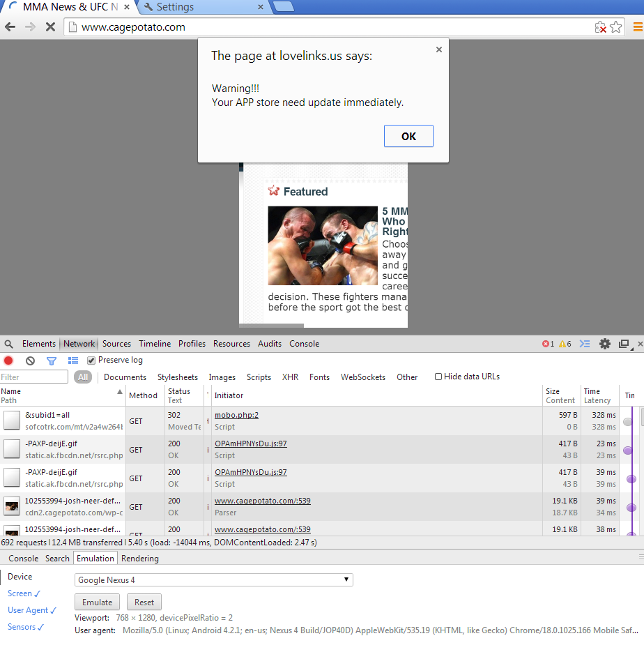
Task: Click the browser back arrow
Action: click(x=10, y=27)
